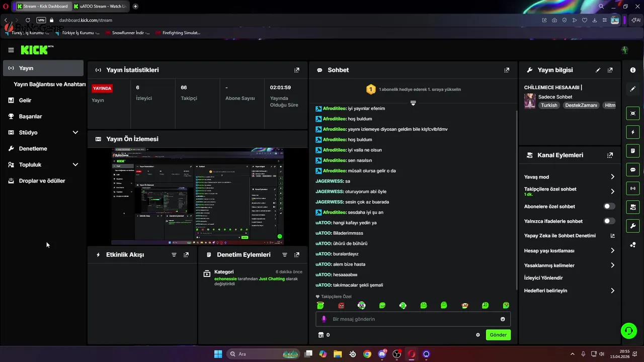
Task: Open Denetim Eylemleri filter icon
Action: point(285,255)
